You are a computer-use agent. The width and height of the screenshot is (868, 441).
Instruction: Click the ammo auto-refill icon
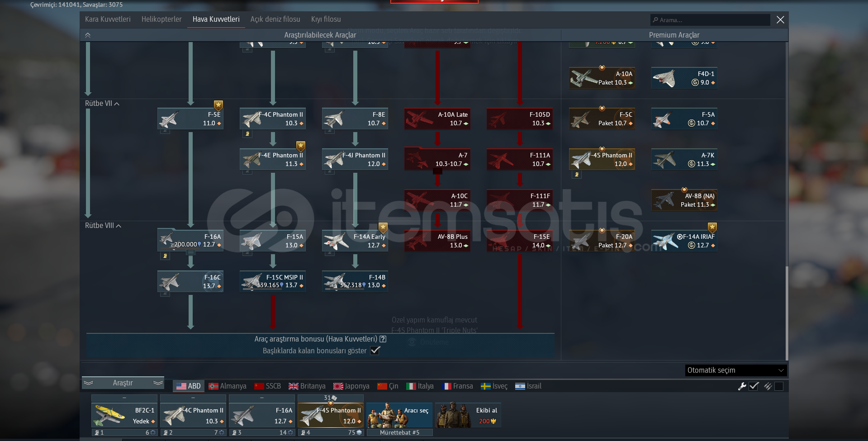pos(768,386)
